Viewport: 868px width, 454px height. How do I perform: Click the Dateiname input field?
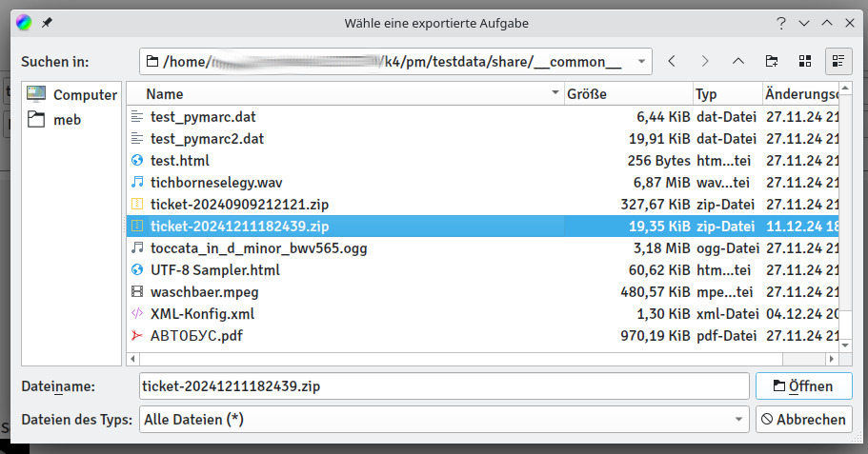[444, 386]
